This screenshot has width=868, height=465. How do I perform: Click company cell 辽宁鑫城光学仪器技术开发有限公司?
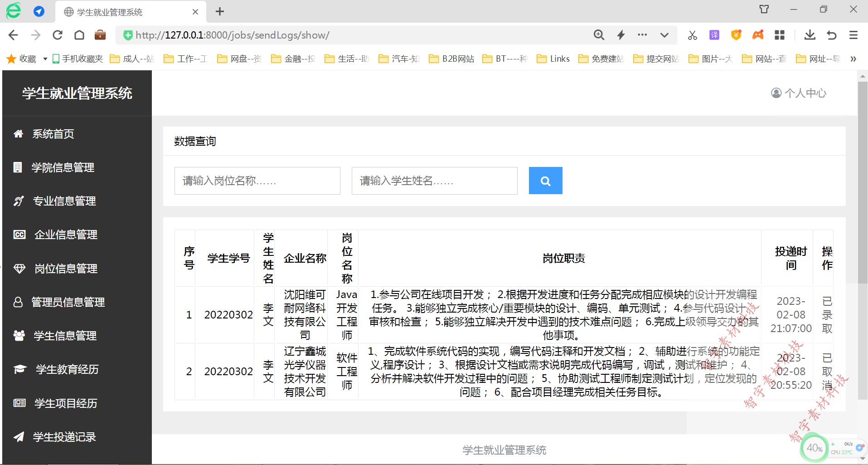pos(305,372)
